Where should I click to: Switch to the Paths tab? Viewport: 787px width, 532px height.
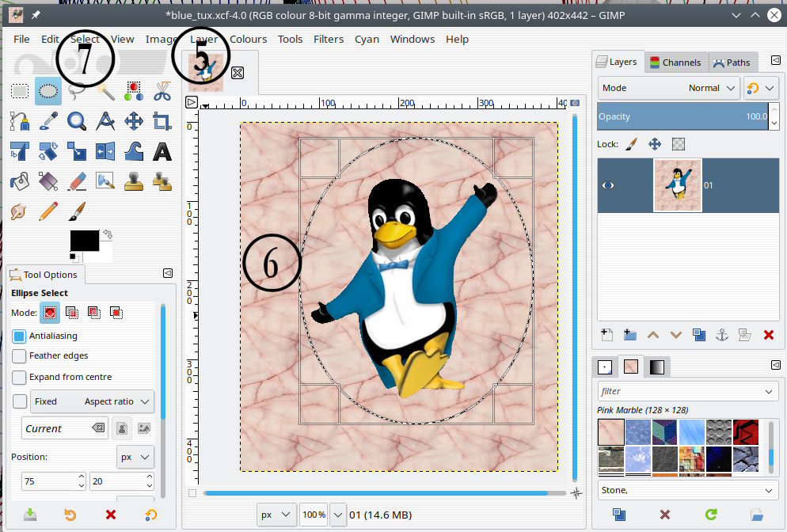(x=732, y=63)
